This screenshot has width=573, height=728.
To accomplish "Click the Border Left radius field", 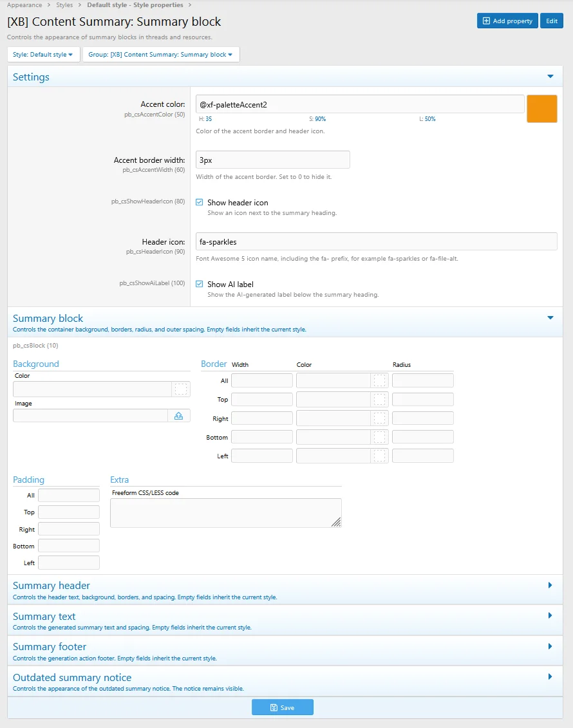I will coord(422,456).
